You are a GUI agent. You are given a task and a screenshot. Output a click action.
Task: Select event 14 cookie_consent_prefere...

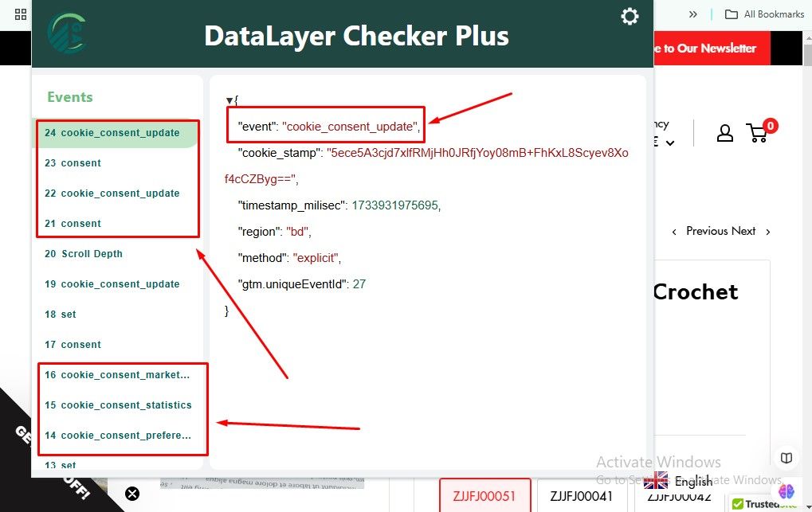pyautogui.click(x=116, y=436)
